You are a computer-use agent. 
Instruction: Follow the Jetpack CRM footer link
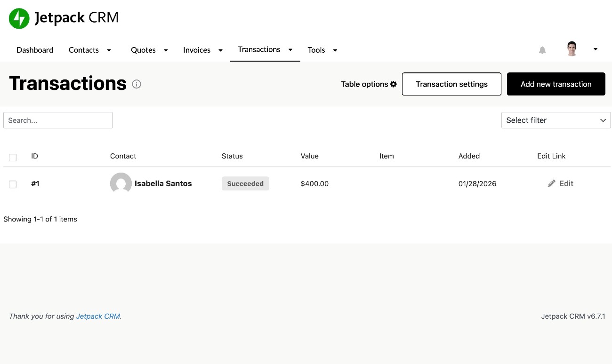point(97,316)
